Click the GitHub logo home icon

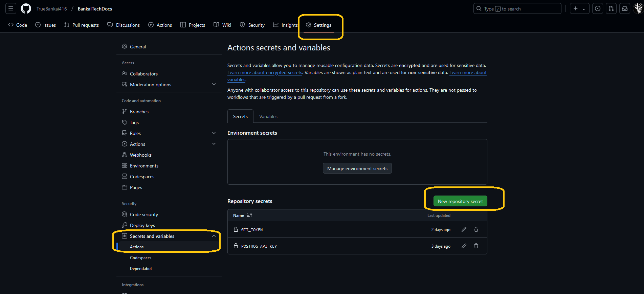click(26, 9)
